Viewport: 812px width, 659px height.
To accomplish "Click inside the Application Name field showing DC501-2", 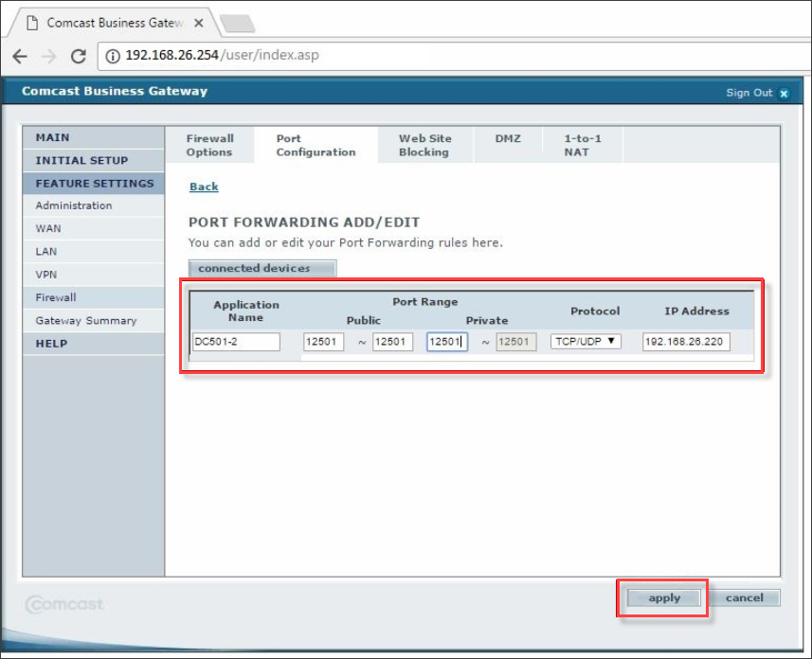I will [x=236, y=342].
